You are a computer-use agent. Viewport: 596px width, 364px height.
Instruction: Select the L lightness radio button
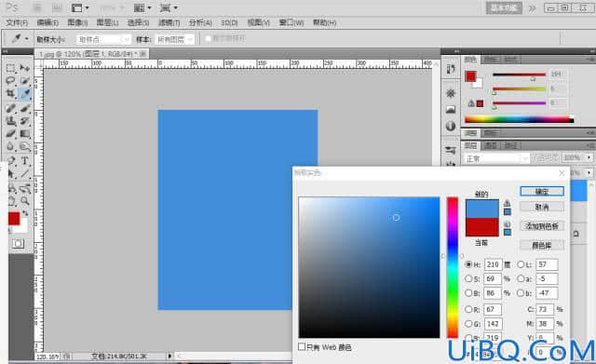pyautogui.click(x=521, y=264)
